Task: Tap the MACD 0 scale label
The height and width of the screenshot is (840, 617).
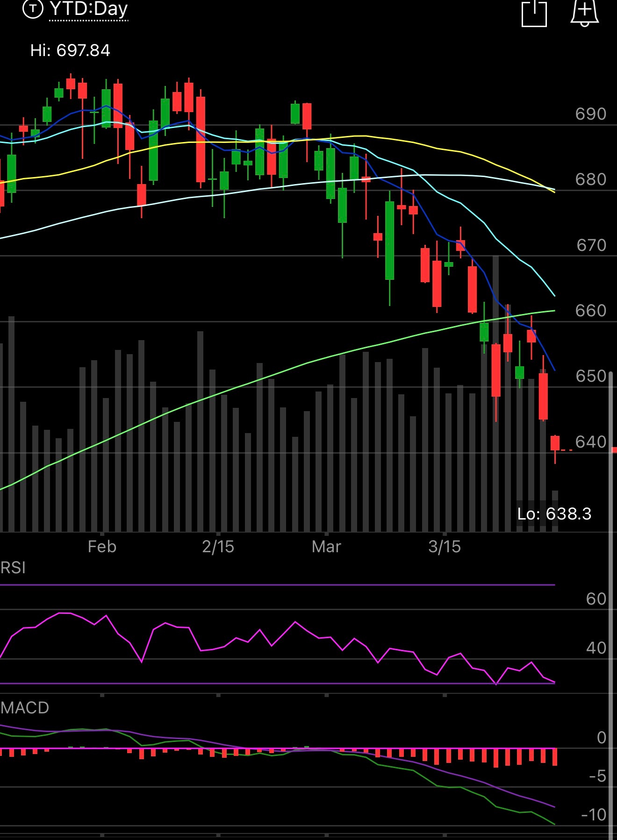Action: [x=602, y=738]
